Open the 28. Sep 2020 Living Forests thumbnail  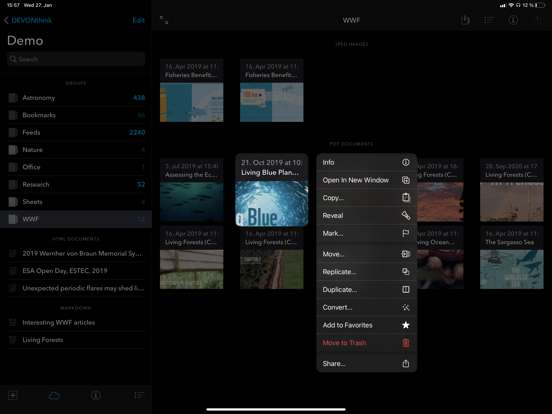click(512, 190)
